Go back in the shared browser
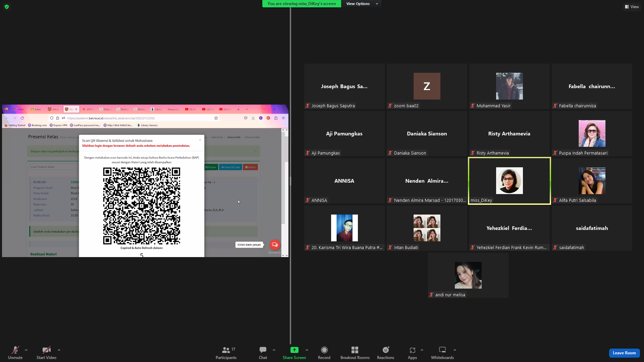 coord(7,118)
